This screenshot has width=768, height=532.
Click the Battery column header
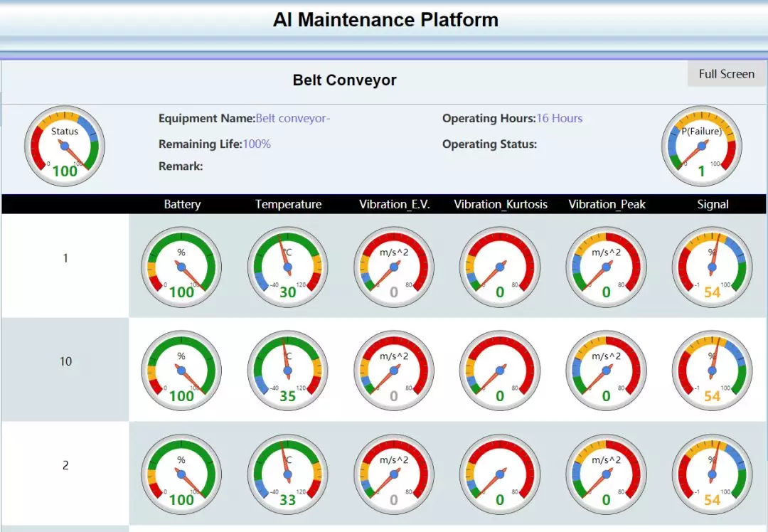[x=182, y=204]
